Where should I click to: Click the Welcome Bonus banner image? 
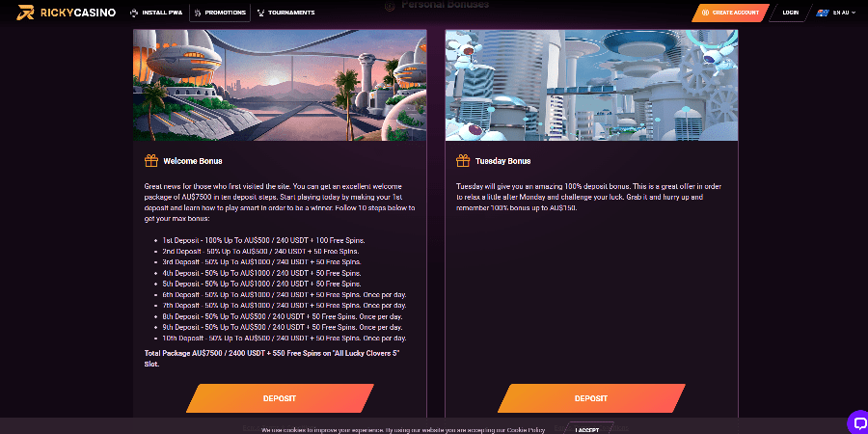(x=280, y=85)
